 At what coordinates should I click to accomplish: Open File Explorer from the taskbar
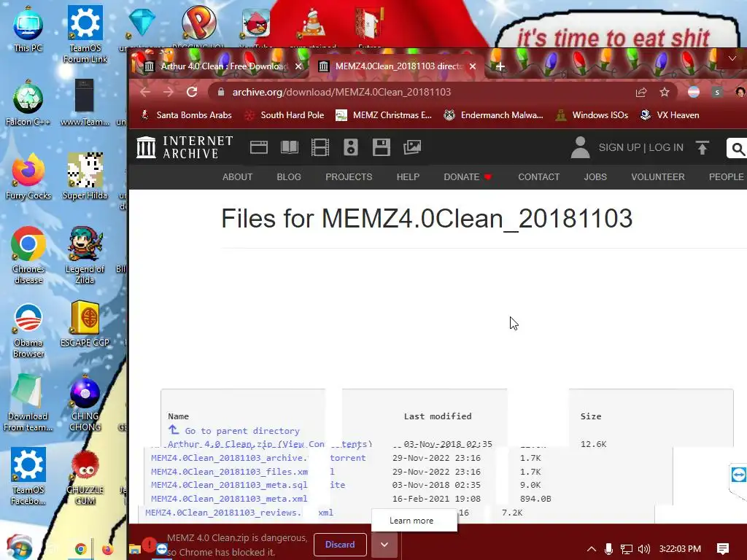pyautogui.click(x=135, y=549)
